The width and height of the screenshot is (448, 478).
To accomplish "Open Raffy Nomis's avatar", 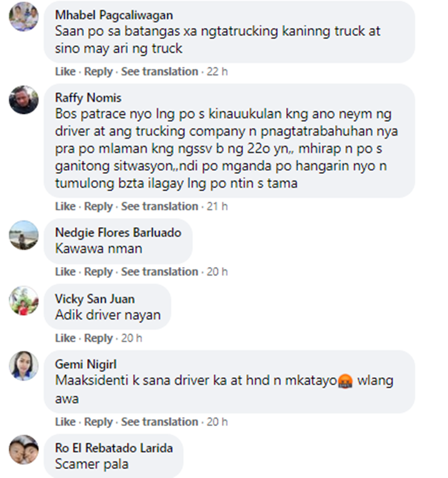I will coord(24,100).
